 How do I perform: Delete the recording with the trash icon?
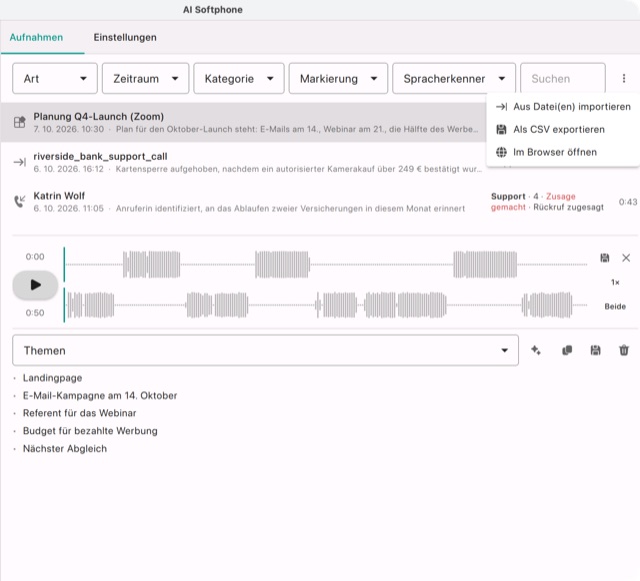tap(624, 350)
